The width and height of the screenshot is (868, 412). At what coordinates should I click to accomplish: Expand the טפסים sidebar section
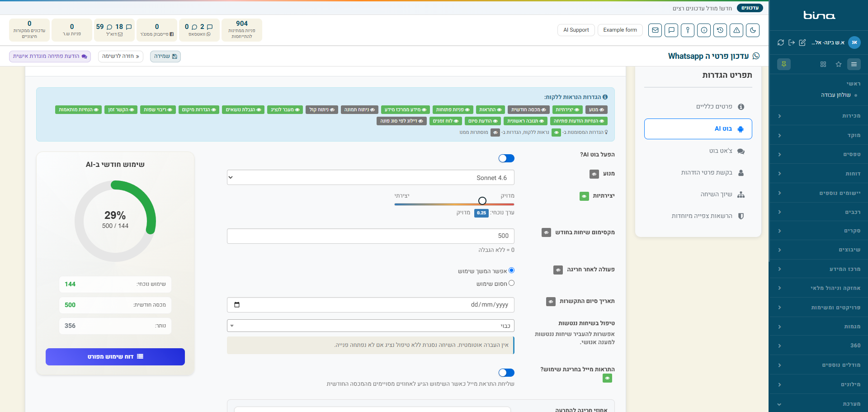(x=818, y=154)
